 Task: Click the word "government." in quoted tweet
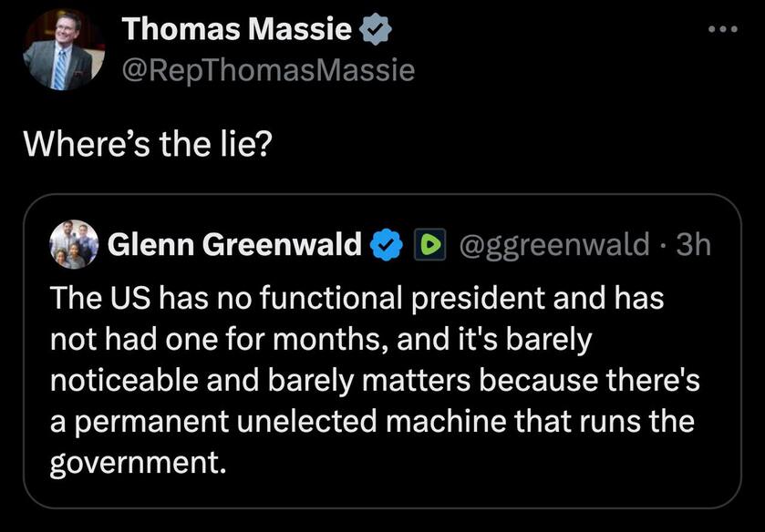click(x=138, y=462)
